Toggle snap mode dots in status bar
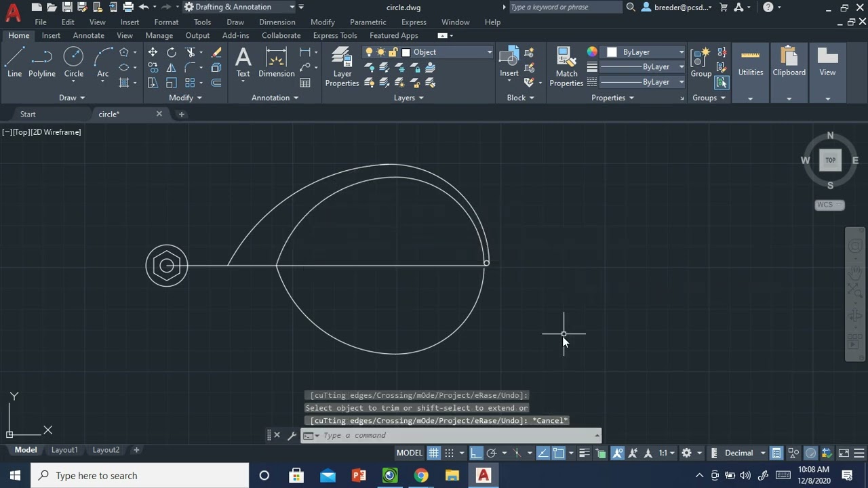 coord(449,453)
